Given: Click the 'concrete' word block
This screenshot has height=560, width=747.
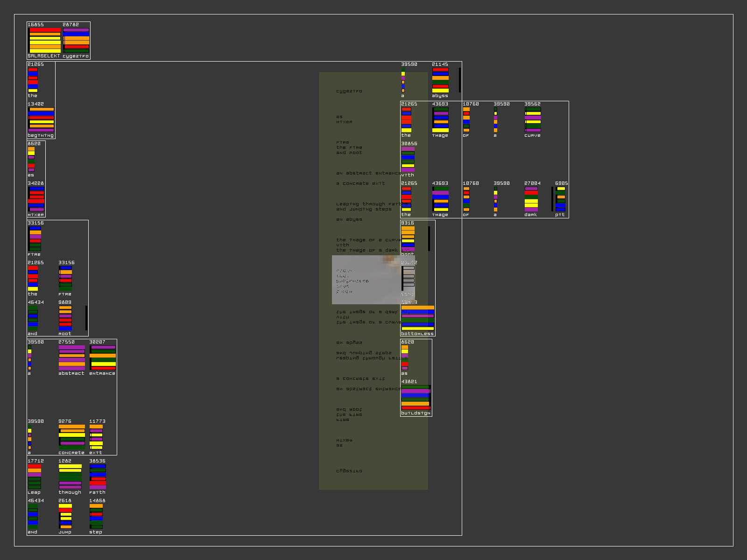Looking at the screenshot, I should [x=71, y=437].
